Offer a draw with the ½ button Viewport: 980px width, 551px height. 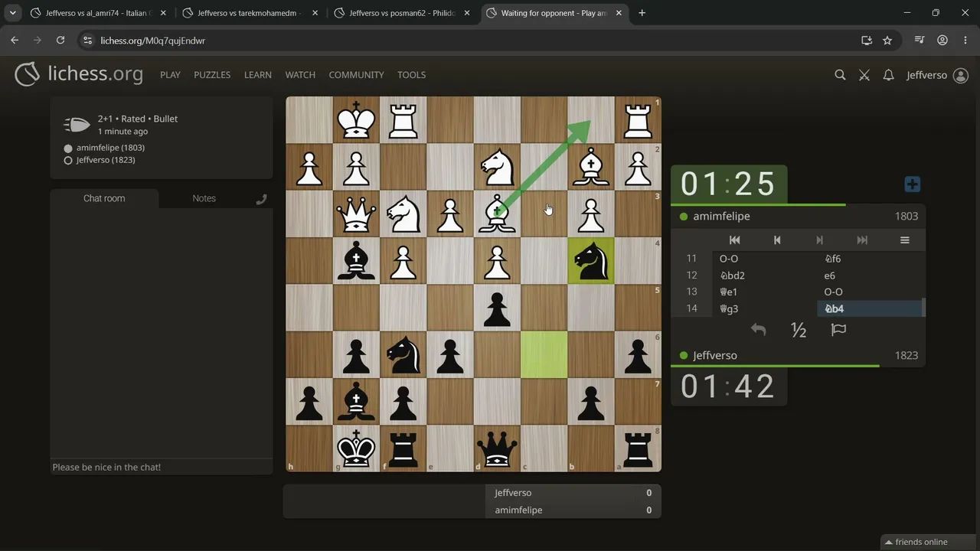799,330
